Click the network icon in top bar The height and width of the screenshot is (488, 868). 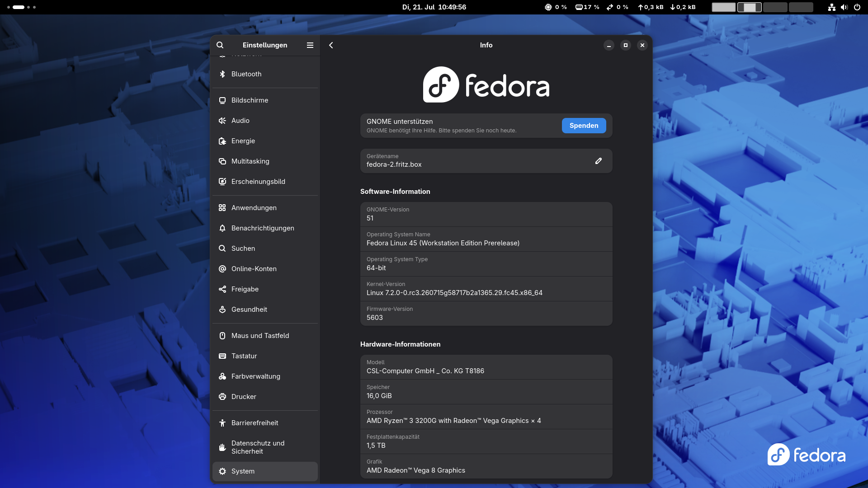[x=831, y=7]
